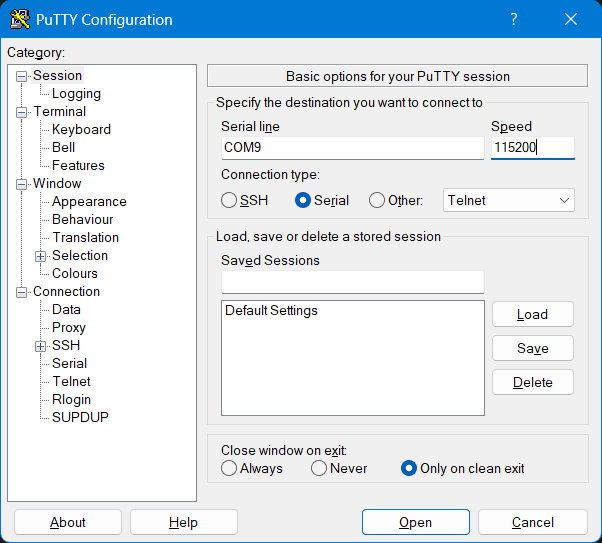This screenshot has height=543, width=602.
Task: Click the Serial line field containing COM9
Action: pyautogui.click(x=352, y=148)
